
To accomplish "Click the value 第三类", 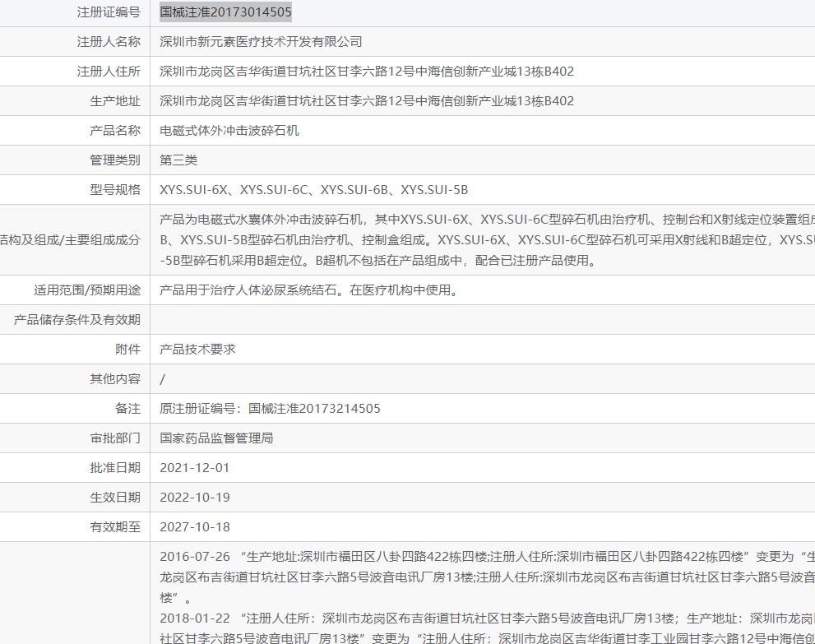I will 178,160.
